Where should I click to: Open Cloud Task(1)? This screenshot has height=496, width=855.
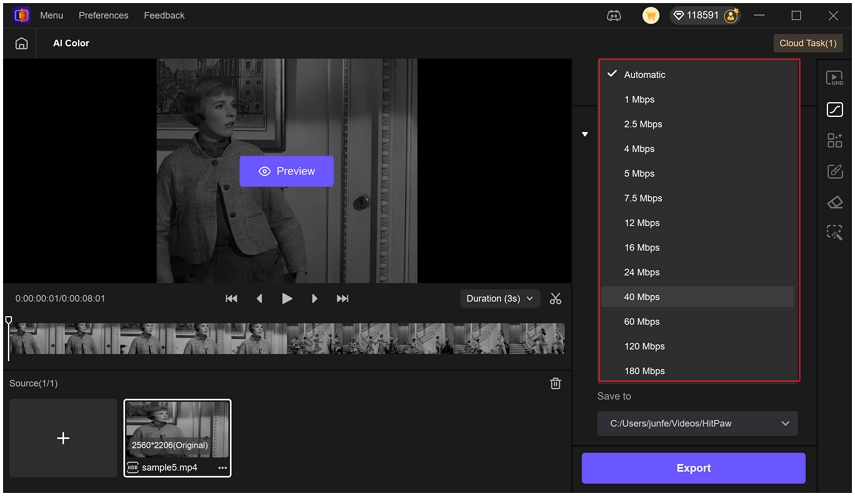(808, 43)
